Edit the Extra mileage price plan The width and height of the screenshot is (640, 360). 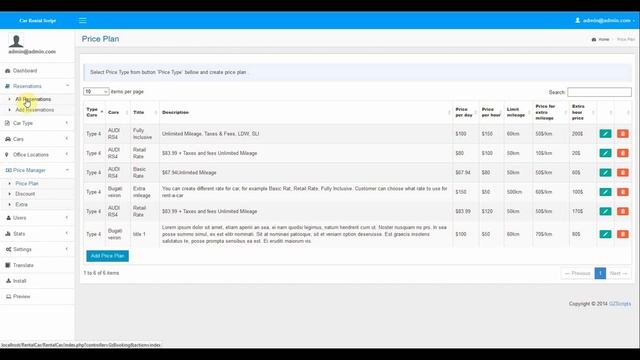tap(605, 192)
